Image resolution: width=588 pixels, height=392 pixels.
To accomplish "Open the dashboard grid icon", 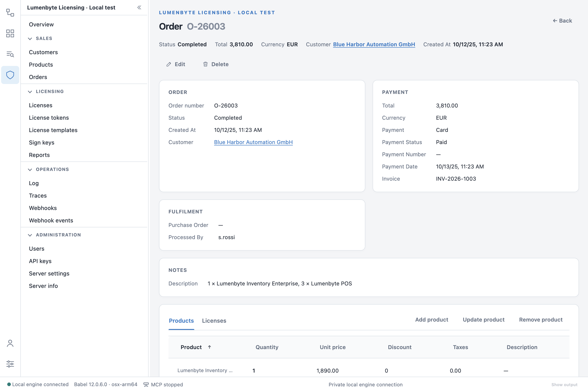I will [10, 33].
